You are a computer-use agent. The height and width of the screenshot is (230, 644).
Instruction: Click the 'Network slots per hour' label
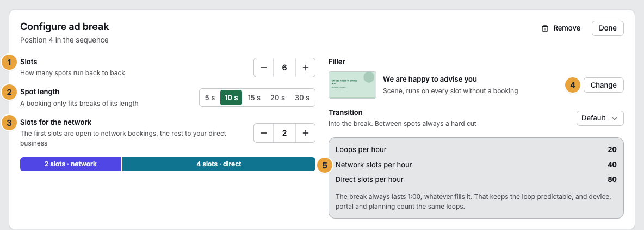(374, 165)
